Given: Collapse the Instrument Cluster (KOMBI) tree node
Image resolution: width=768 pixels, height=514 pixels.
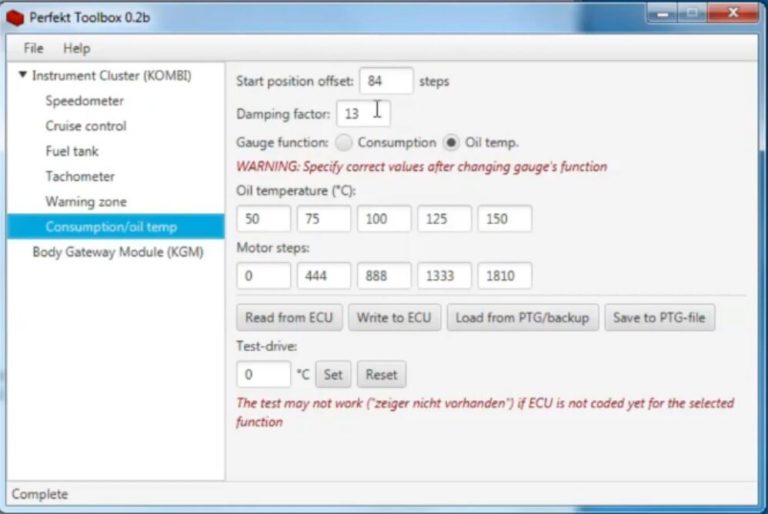Looking at the screenshot, I should [22, 75].
